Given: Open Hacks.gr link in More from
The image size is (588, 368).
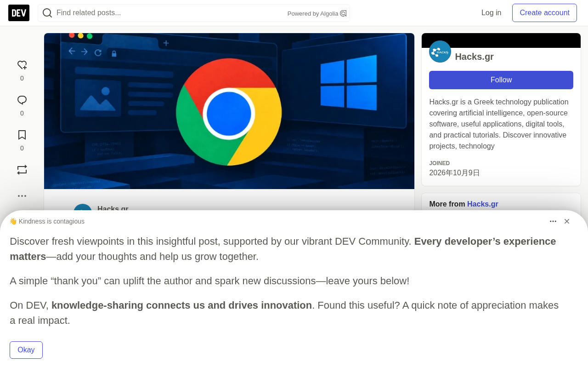Looking at the screenshot, I should point(482,204).
